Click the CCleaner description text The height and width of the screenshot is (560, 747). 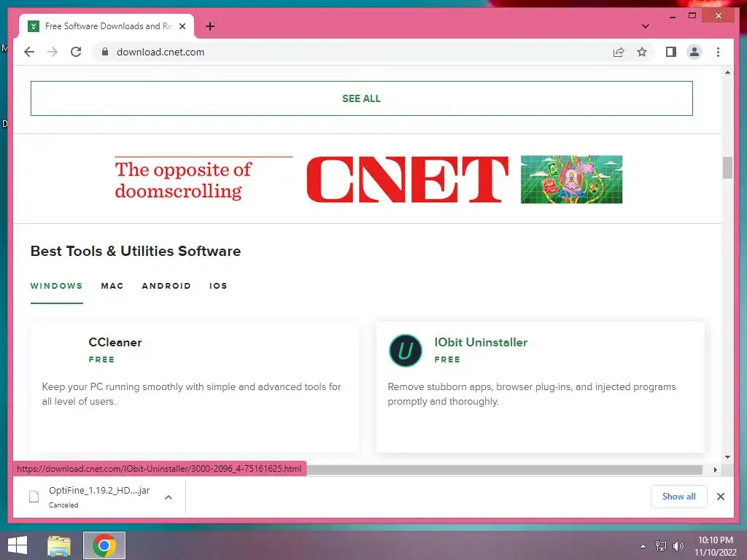pyautogui.click(x=192, y=394)
